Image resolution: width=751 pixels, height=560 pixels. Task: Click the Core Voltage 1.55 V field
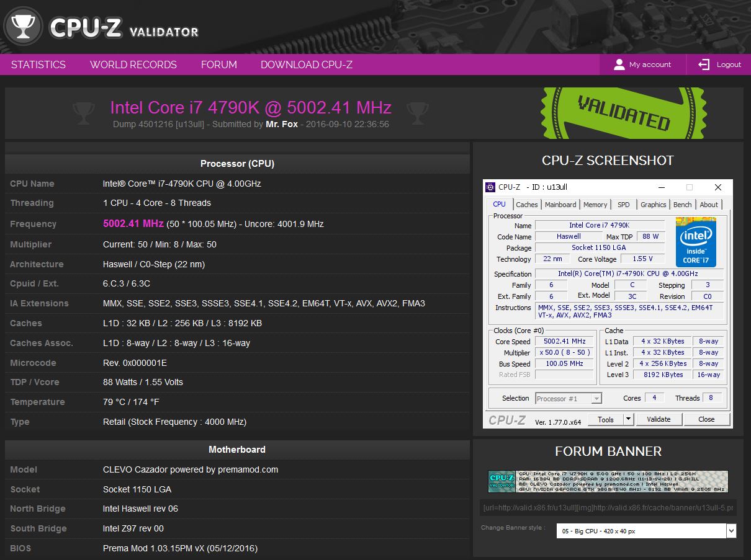tap(642, 259)
